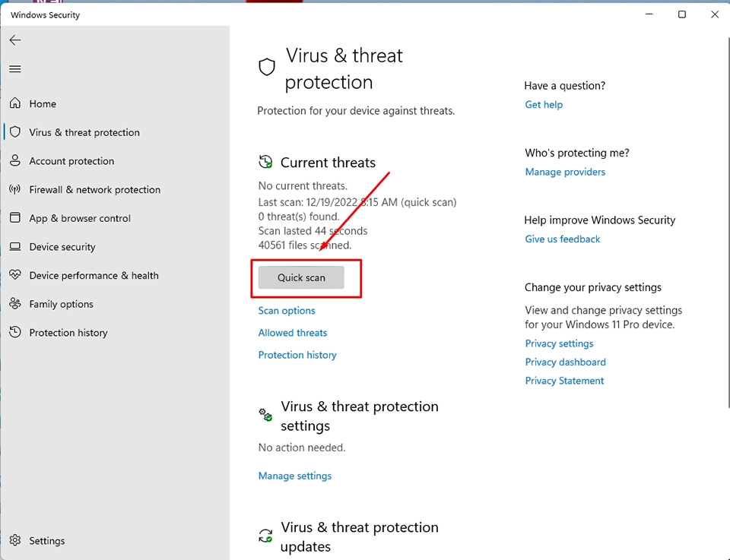
Task: Click Give us feedback
Action: coord(563,239)
